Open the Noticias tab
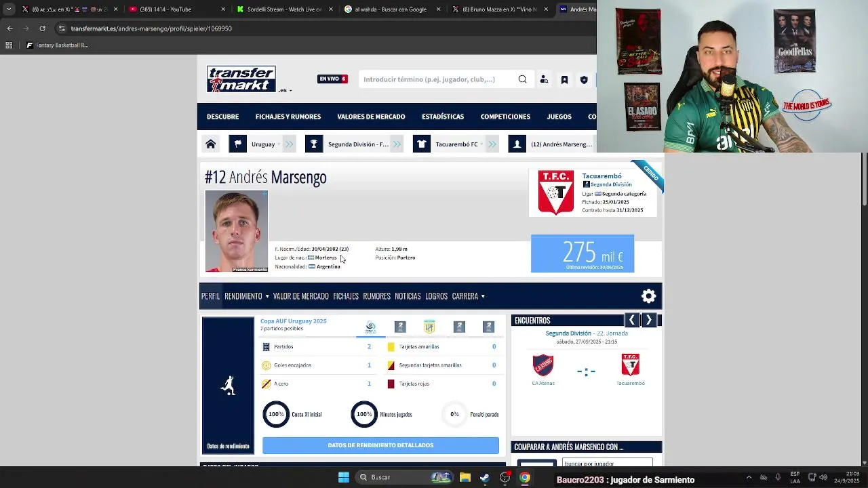The width and height of the screenshot is (868, 488). click(408, 296)
